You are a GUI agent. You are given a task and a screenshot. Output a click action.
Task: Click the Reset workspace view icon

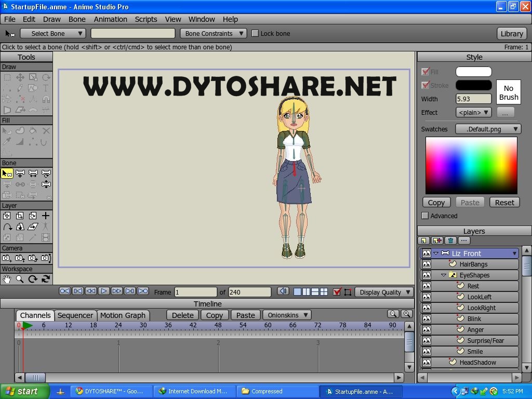(x=46, y=279)
